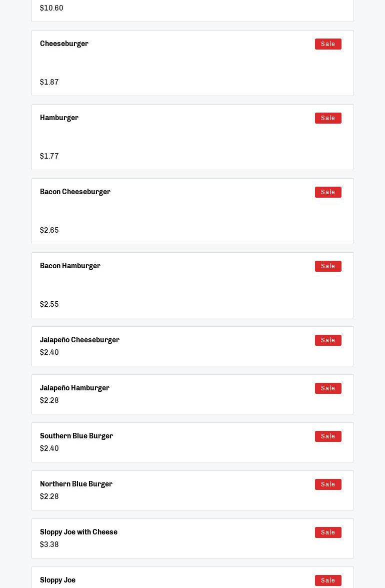The width and height of the screenshot is (385, 588).
Task: Choose the Bacon Hamburger item title
Action: (x=70, y=266)
